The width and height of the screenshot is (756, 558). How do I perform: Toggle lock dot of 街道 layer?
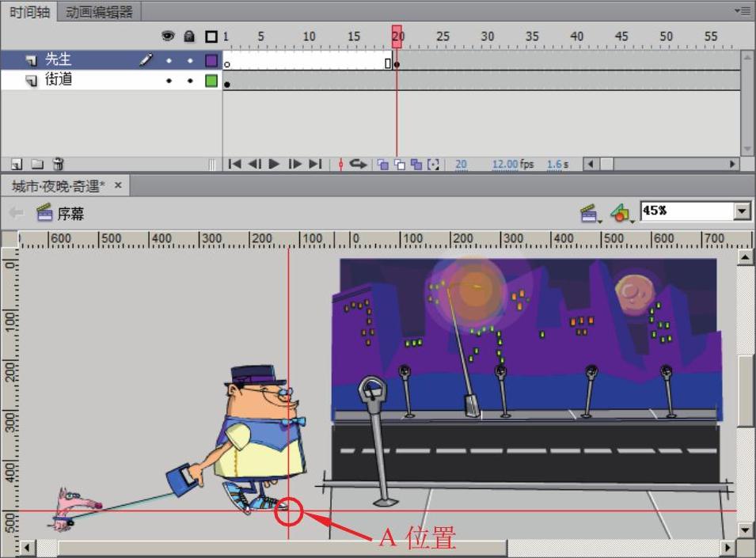(189, 81)
